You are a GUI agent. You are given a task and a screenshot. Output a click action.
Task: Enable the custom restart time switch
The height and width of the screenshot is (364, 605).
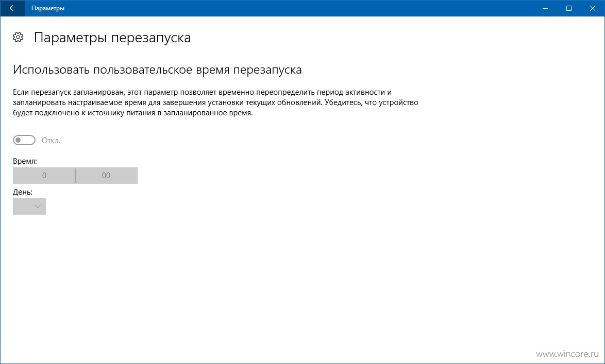pyautogui.click(x=24, y=141)
